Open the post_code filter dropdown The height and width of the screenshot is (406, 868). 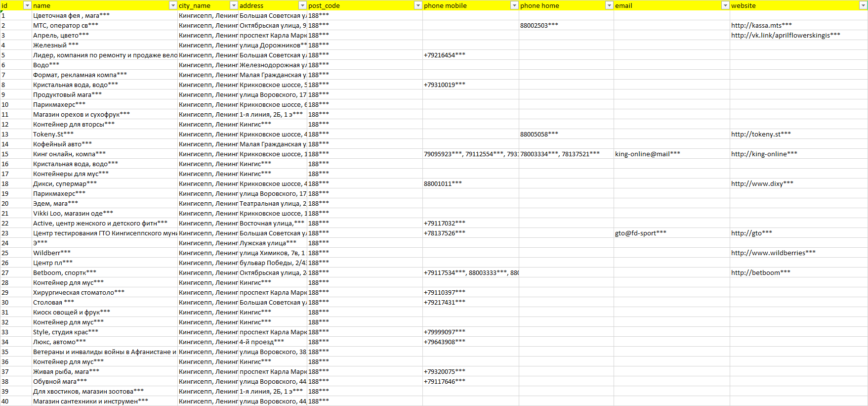click(418, 5)
